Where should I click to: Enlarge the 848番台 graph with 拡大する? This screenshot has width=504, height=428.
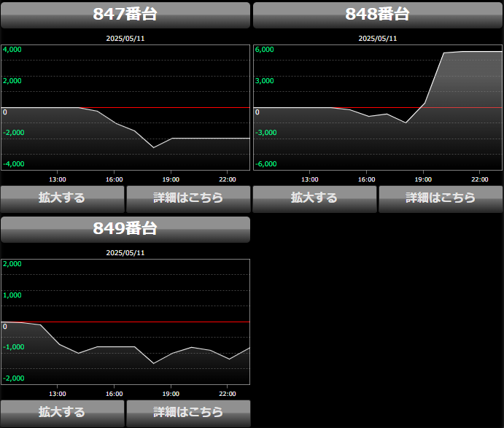pyautogui.click(x=314, y=198)
